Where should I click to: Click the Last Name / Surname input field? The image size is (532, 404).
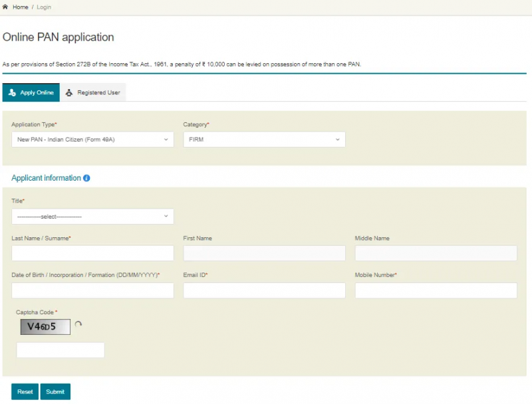[x=92, y=253]
